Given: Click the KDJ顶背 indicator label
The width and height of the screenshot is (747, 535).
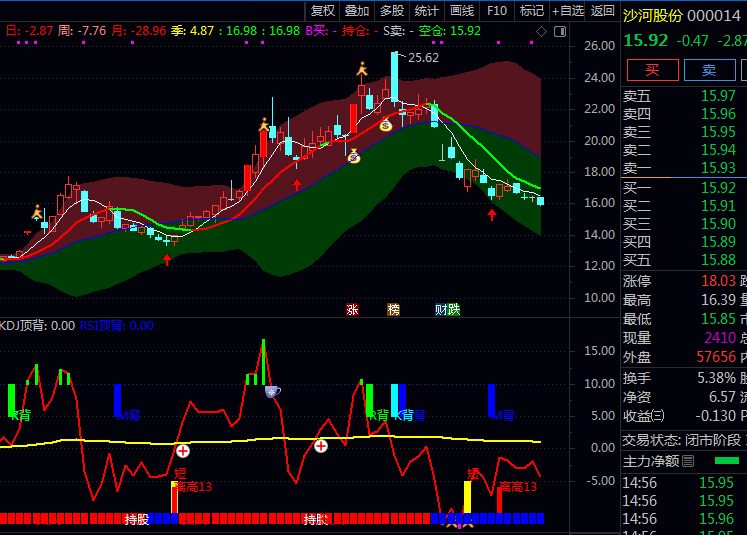Looking at the screenshot, I should pos(37,326).
